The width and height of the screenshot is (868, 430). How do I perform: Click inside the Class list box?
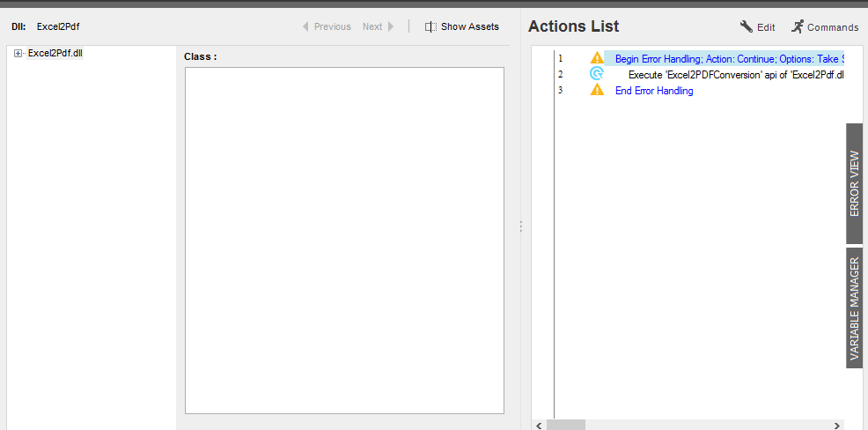344,241
